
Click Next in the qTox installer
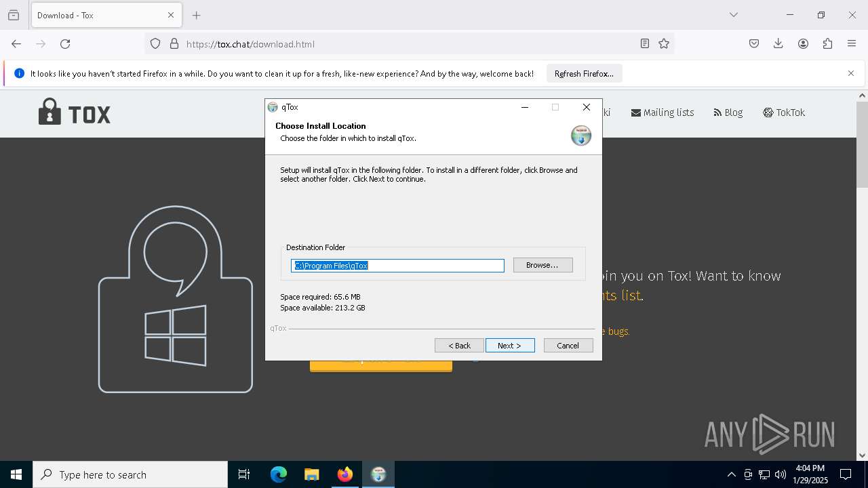pos(510,346)
